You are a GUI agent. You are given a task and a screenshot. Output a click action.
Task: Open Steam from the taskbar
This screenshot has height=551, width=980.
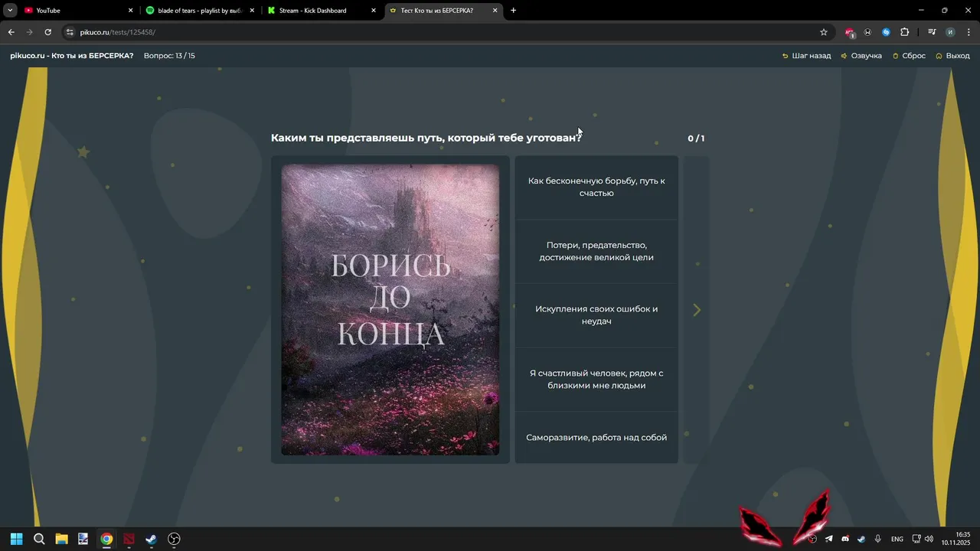(152, 539)
